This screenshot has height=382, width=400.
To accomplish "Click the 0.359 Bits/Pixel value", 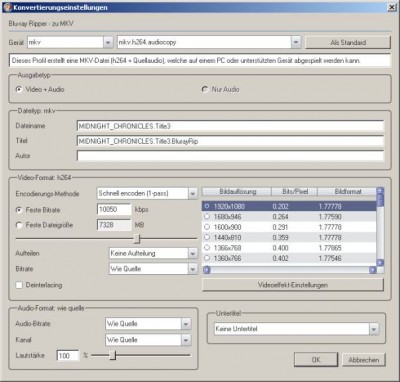I will coord(280,237).
